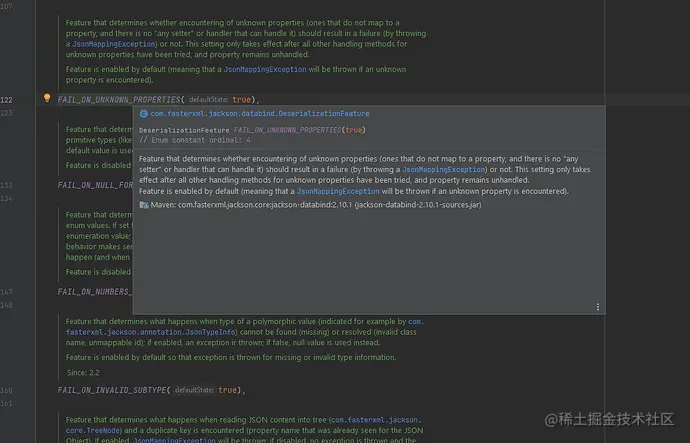Click line number 122 in the gutter
Viewport: 690px width, 443px height.
7,100
